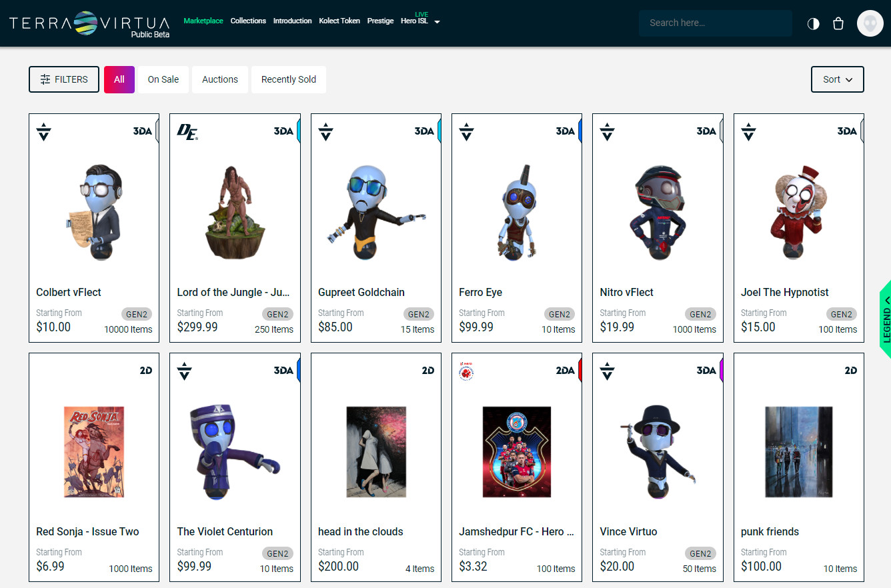Click 3DA badge on Colbert vFlect card
Screen dimensions: 891x588
(143, 131)
